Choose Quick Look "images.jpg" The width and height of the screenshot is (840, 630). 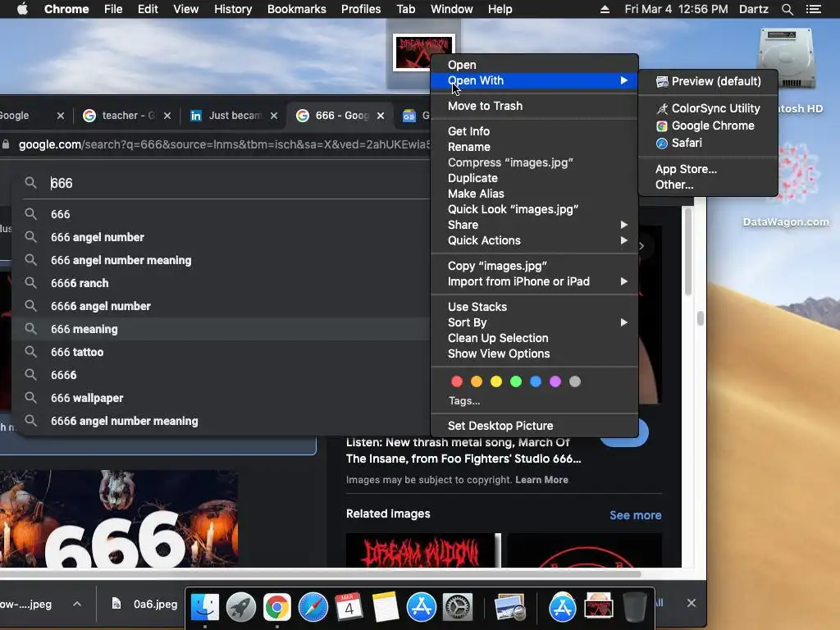pos(535,209)
